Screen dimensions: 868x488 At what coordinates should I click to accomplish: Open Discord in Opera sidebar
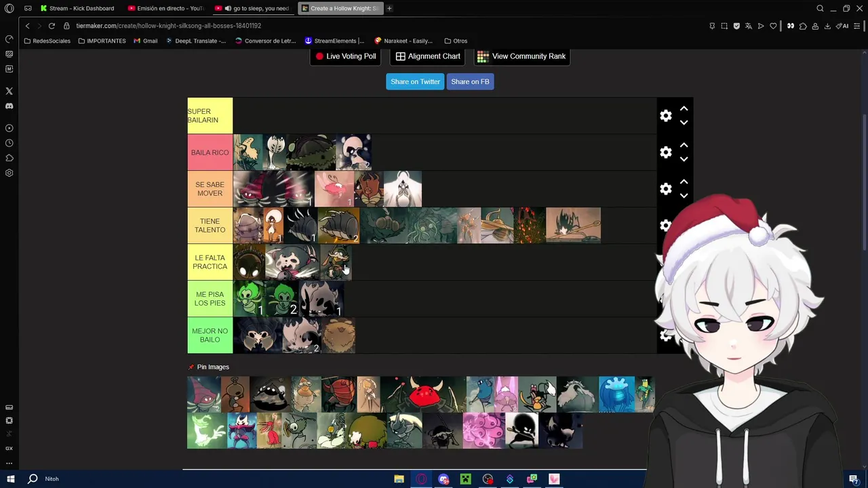(9, 106)
